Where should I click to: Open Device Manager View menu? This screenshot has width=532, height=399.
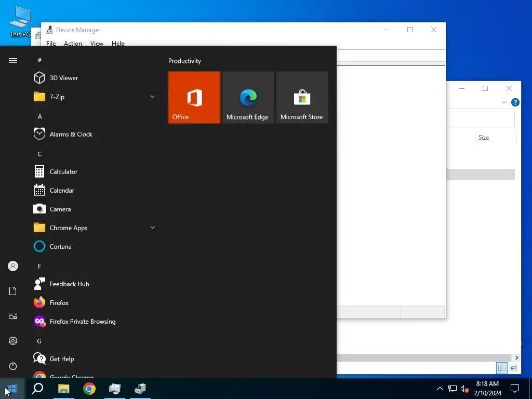click(x=97, y=43)
